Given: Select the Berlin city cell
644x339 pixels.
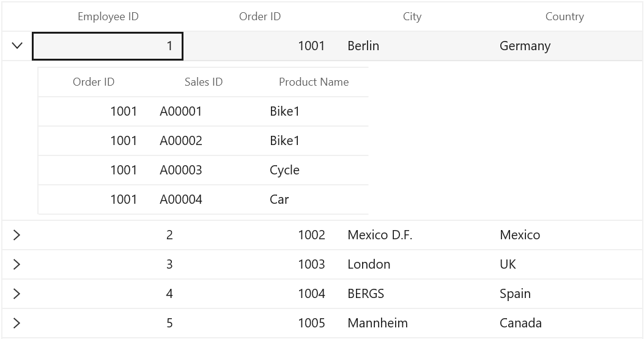Looking at the screenshot, I should [x=412, y=46].
